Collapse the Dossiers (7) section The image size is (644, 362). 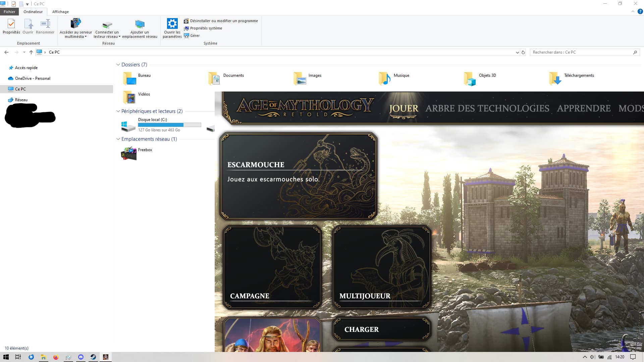point(118,65)
